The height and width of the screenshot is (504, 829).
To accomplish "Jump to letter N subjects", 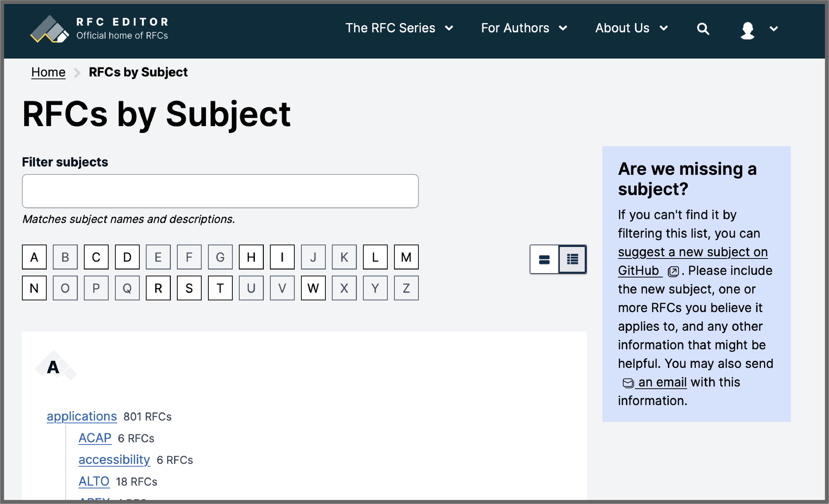I will click(34, 288).
